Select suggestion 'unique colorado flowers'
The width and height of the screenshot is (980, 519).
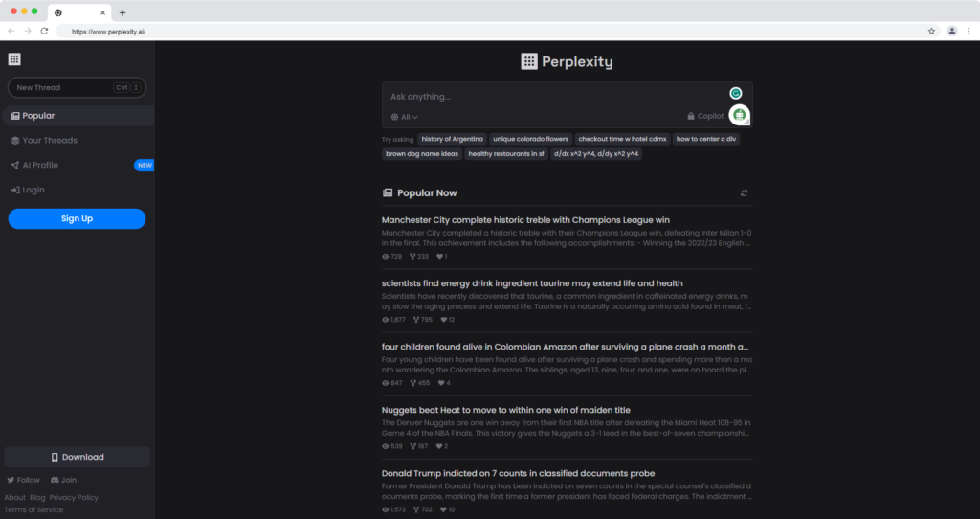point(530,139)
